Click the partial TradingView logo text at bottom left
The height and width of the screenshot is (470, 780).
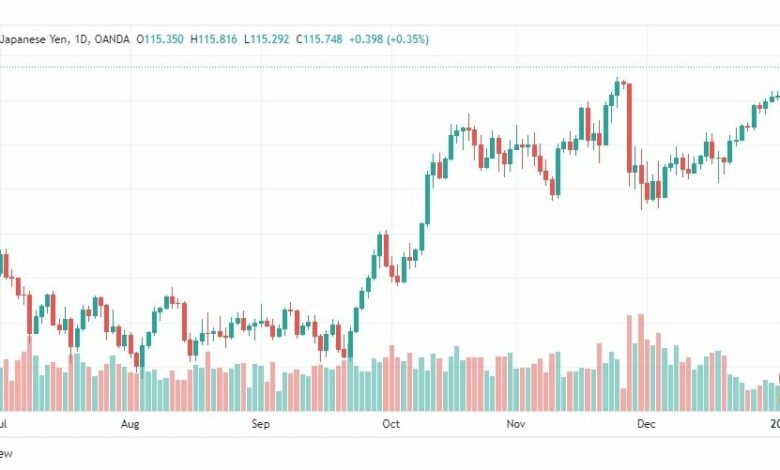pos(6,453)
